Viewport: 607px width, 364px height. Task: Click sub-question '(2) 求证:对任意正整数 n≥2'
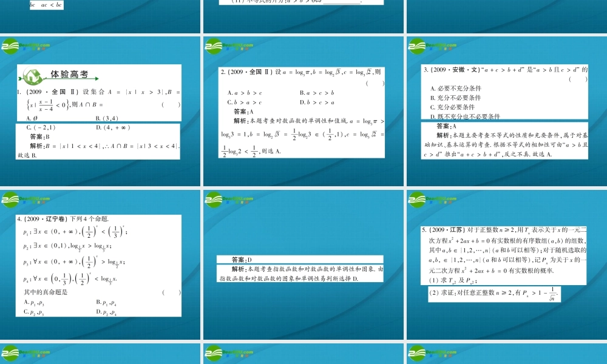(x=493, y=294)
